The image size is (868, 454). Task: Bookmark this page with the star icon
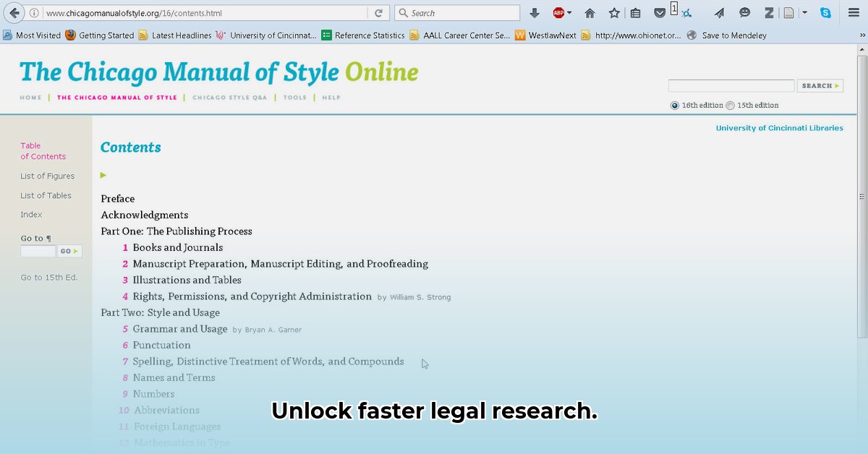(x=614, y=13)
